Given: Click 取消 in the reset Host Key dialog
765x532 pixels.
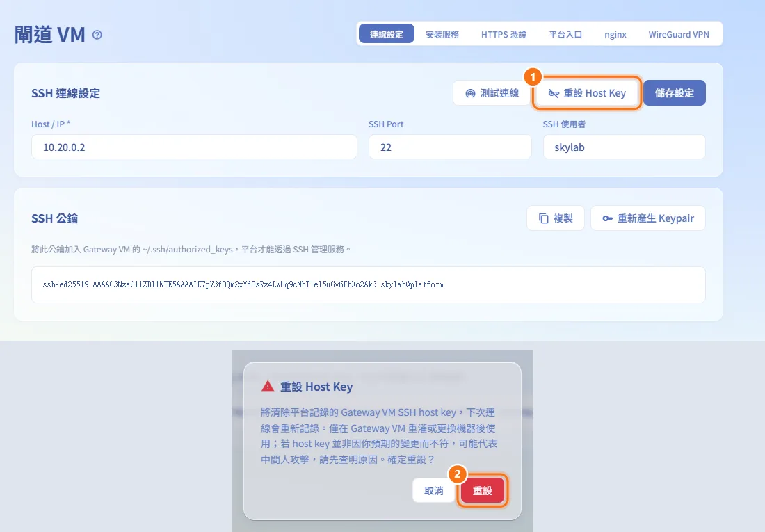Looking at the screenshot, I should 434,490.
